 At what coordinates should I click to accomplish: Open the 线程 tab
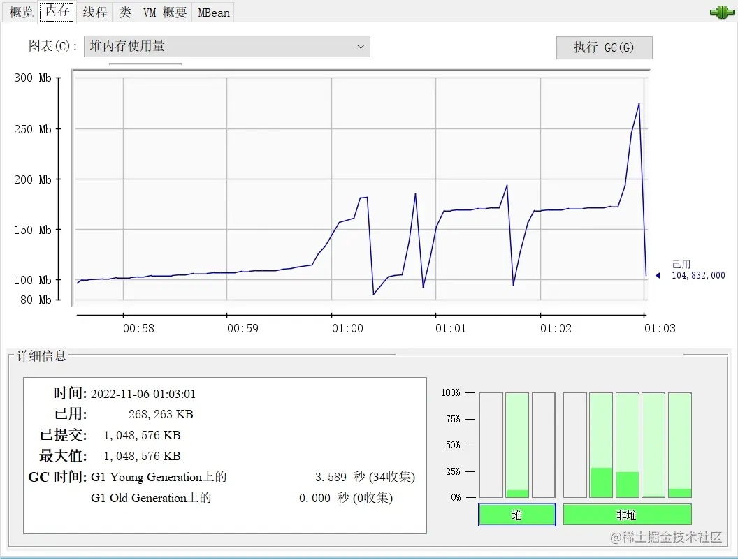click(x=95, y=13)
